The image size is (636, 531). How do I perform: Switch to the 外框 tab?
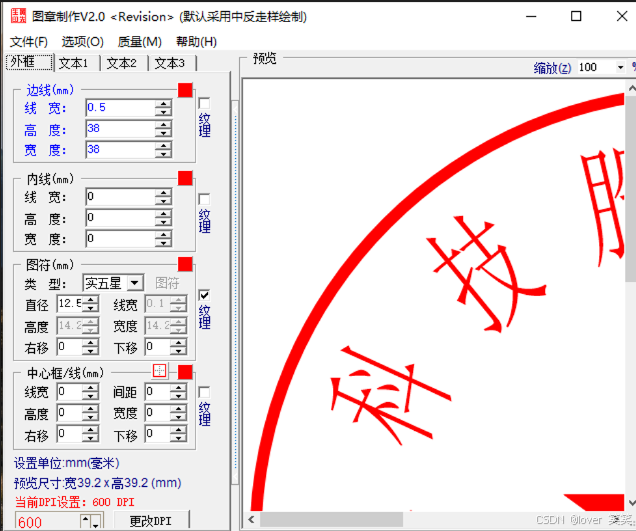click(29, 62)
